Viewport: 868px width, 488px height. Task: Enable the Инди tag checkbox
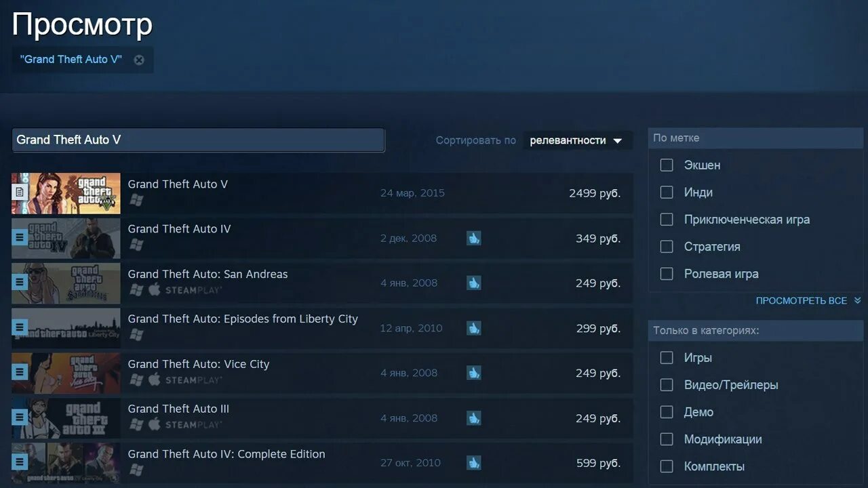point(667,192)
